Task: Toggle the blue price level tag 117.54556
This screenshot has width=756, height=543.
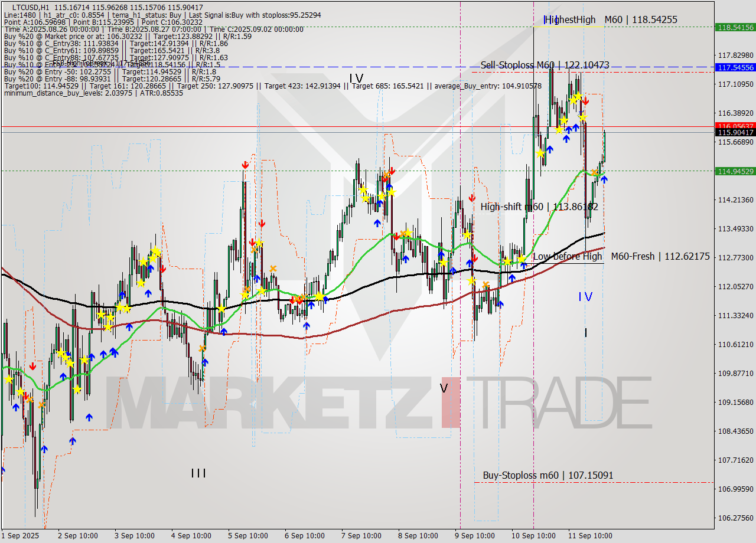Action: pyautogui.click(x=735, y=68)
